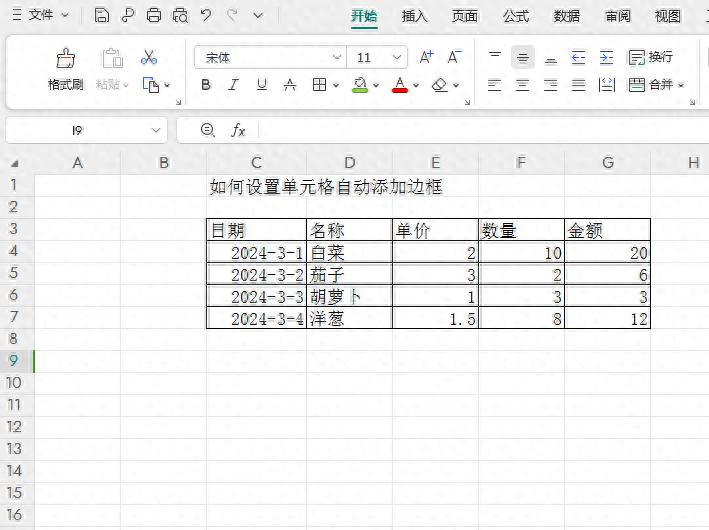Click the 换行 wrap text button
Viewport: 709px width, 530px height.
(x=650, y=57)
